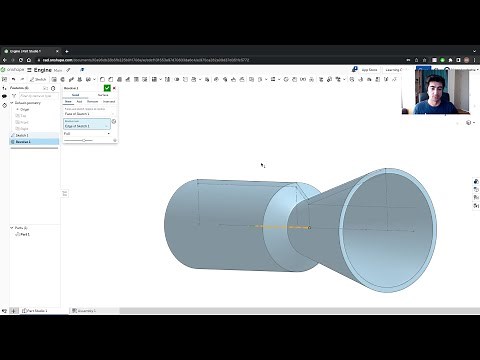The height and width of the screenshot is (360, 480).
Task: Choose the Remove result operation tab
Action: (92, 101)
